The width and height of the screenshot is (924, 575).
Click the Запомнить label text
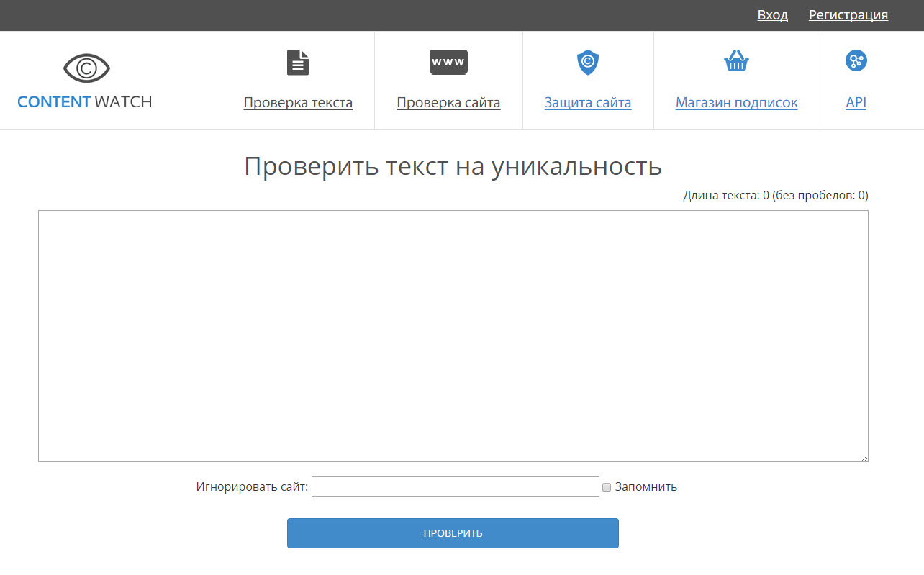(646, 486)
